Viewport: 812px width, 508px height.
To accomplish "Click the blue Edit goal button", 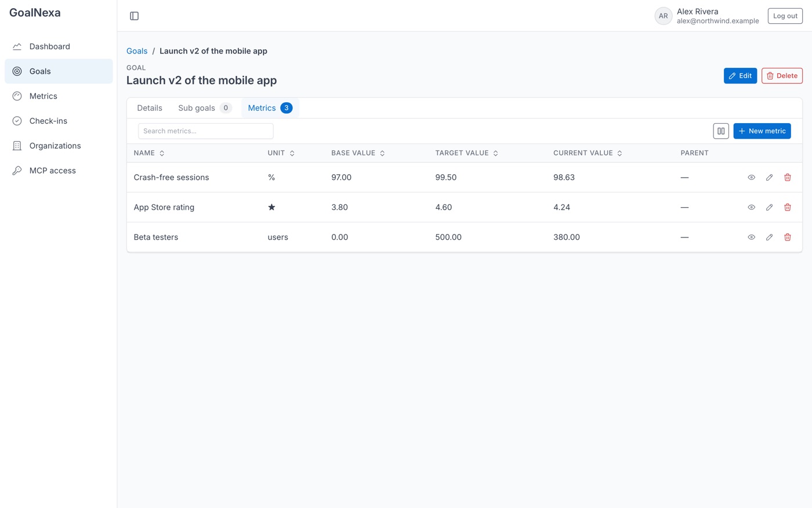I will click(x=740, y=76).
